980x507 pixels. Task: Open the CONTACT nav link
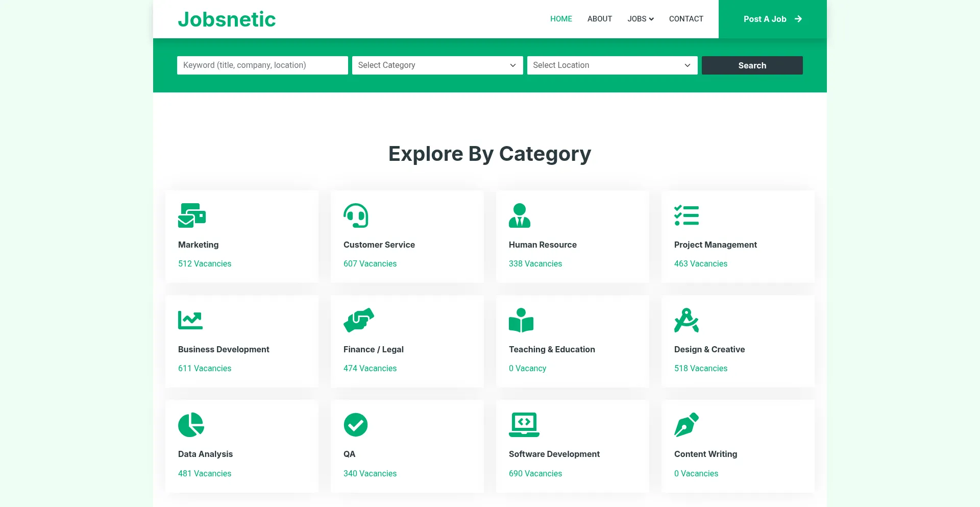686,19
